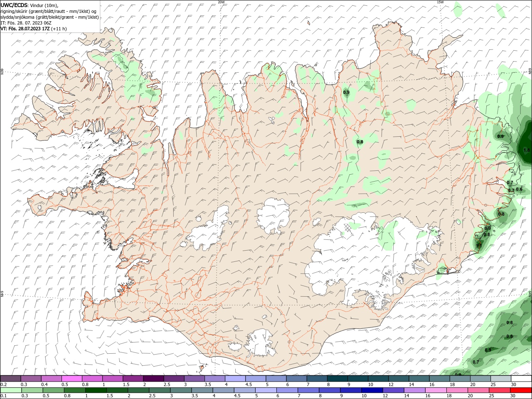This screenshot has width=532, height=399.
Task: Click the 0.6 precipitation label near the east fjords
Action: 519,190
